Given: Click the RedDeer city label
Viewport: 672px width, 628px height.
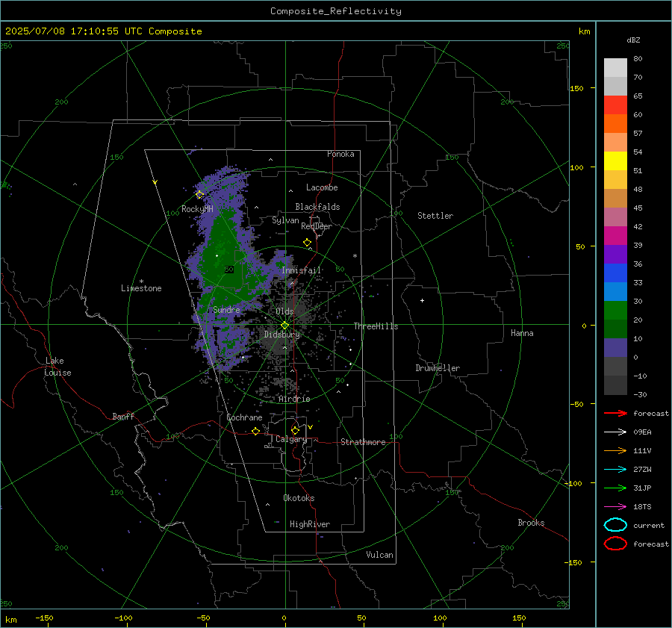Looking at the screenshot, I should (x=317, y=226).
